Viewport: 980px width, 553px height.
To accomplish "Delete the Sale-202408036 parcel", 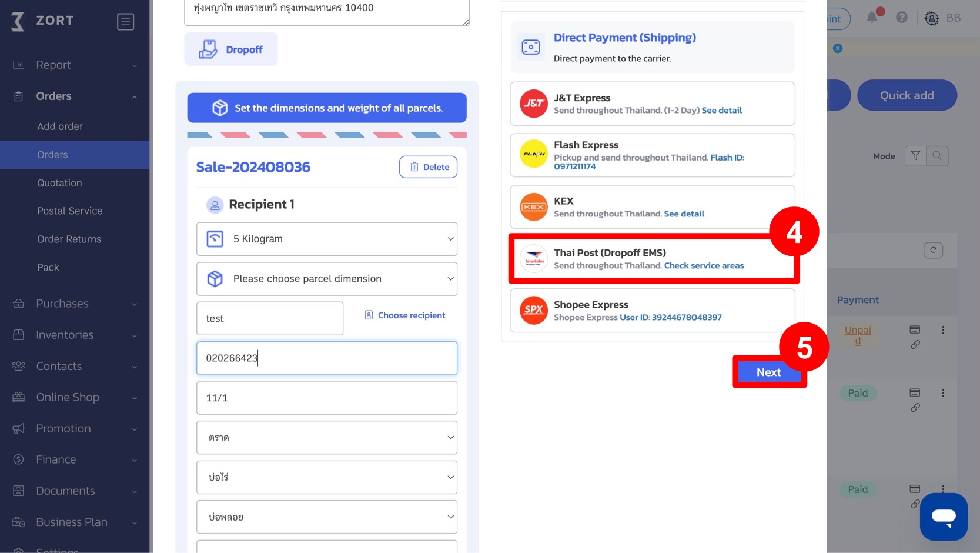I will tap(429, 167).
